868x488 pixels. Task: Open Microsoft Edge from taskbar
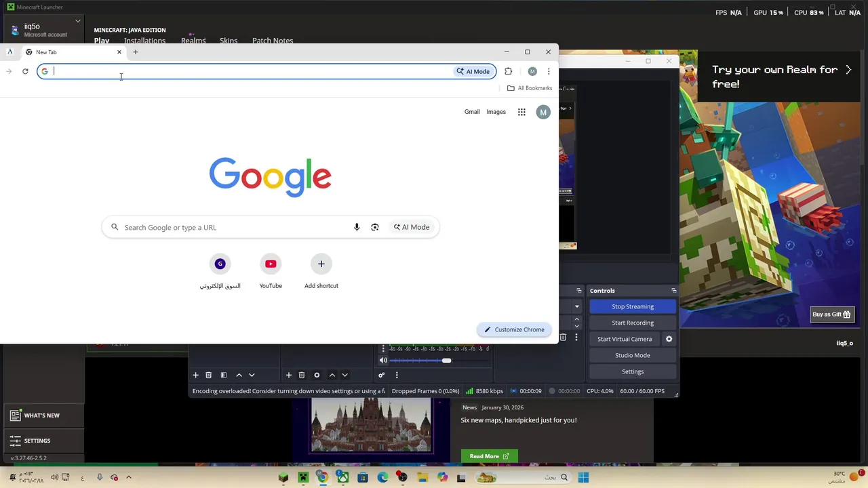pyautogui.click(x=382, y=478)
